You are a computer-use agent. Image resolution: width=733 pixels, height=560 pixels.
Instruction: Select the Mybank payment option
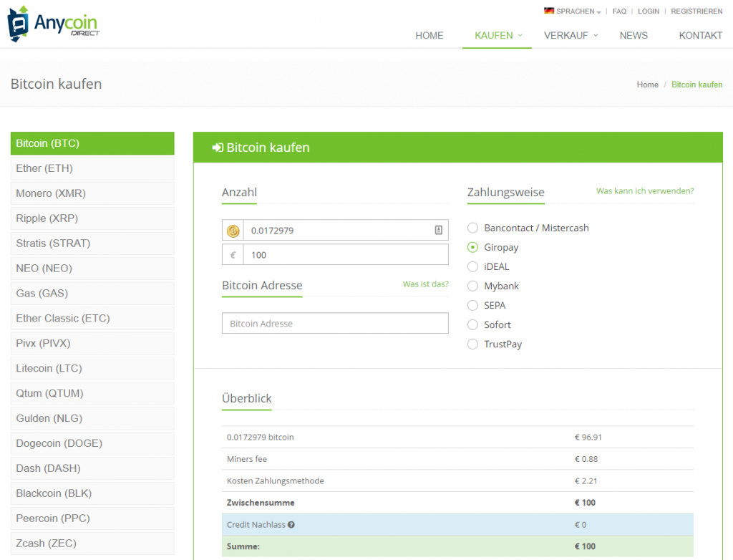pyautogui.click(x=472, y=286)
